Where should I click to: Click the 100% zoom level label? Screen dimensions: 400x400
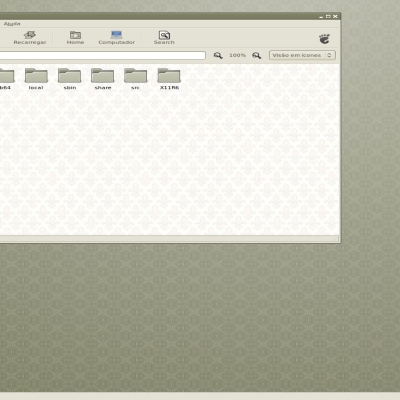pos(237,55)
